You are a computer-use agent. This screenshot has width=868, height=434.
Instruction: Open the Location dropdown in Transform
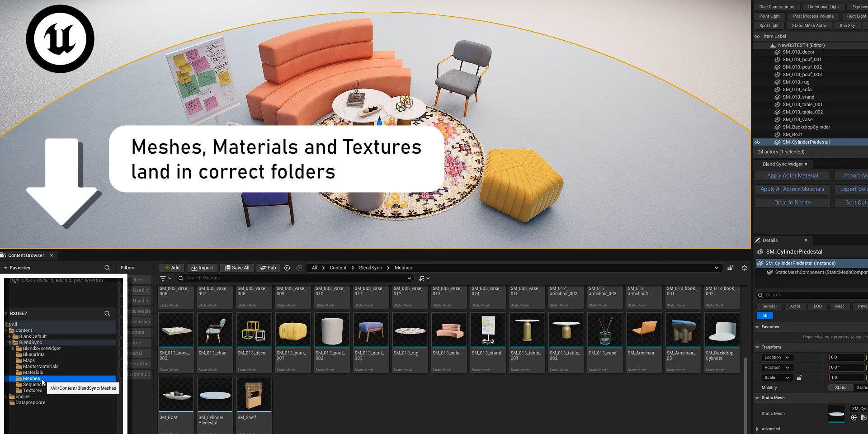tap(776, 357)
